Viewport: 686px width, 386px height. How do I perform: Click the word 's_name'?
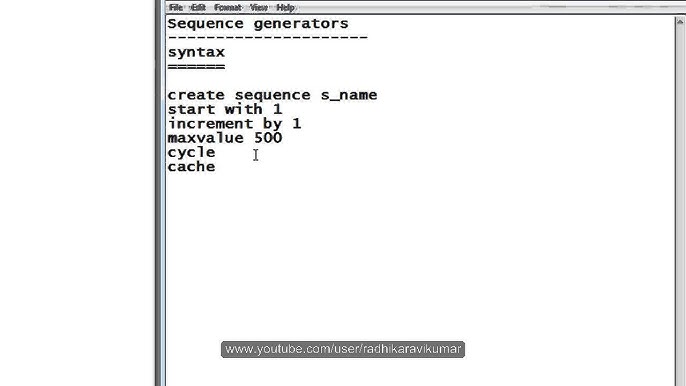(349, 95)
